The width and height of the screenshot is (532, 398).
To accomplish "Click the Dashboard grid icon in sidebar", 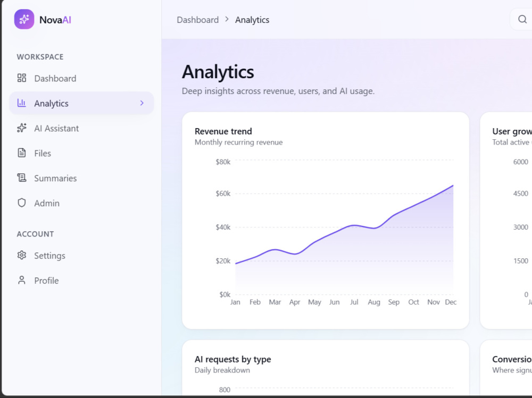I will [x=22, y=78].
